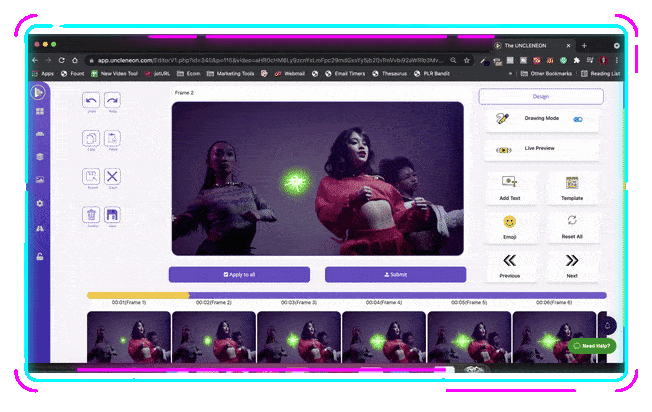Start Live Preview
Image resolution: width=652 pixels, height=412 pixels.
(x=541, y=149)
